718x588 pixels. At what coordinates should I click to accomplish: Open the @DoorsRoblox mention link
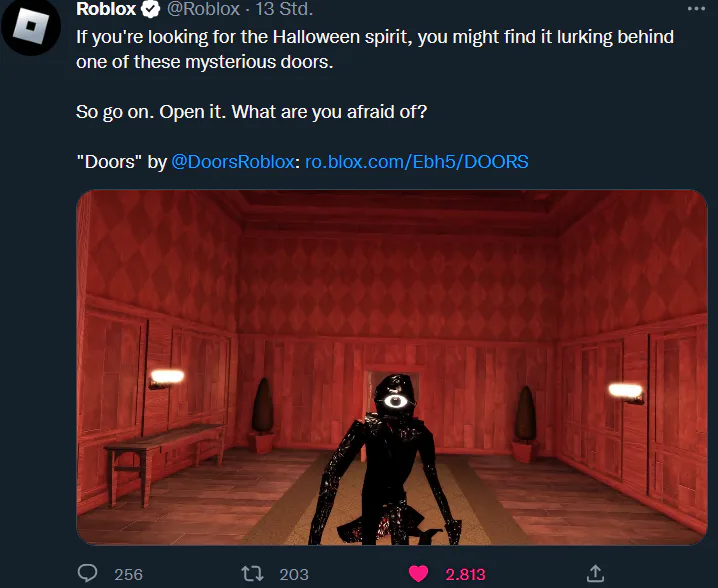[x=233, y=162]
